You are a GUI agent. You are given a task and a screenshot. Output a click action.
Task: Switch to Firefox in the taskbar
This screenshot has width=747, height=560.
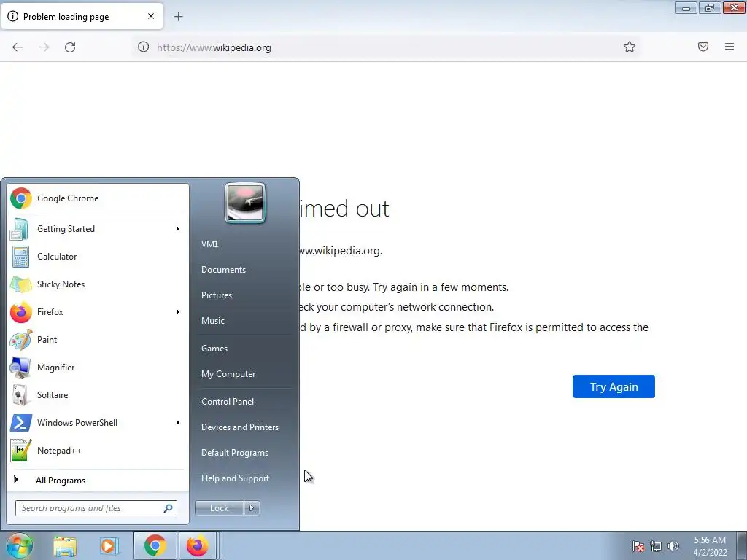(198, 545)
